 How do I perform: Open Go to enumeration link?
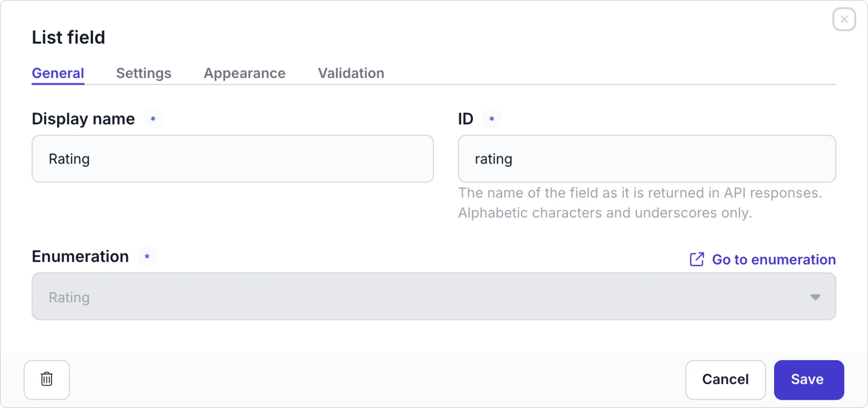tap(774, 259)
